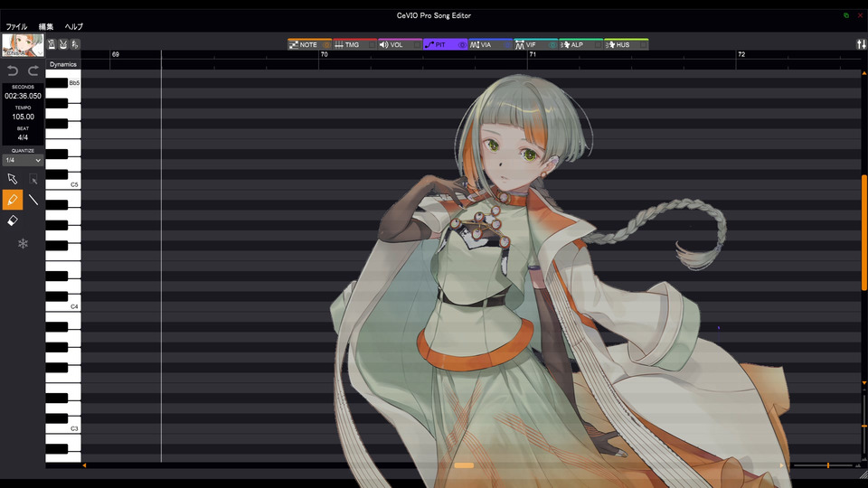
Task: Click the scroll-down orange arrow
Action: click(x=863, y=383)
